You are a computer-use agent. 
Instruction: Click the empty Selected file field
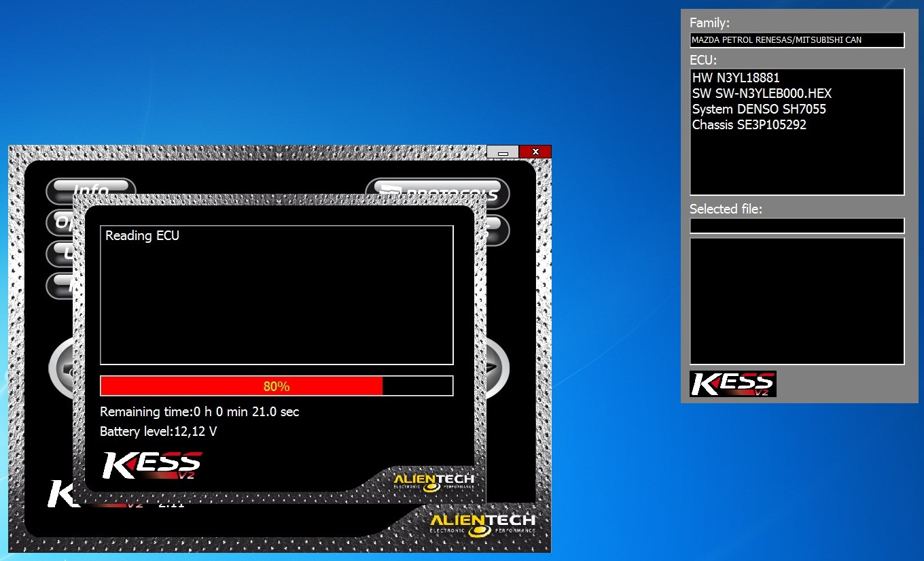[797, 226]
